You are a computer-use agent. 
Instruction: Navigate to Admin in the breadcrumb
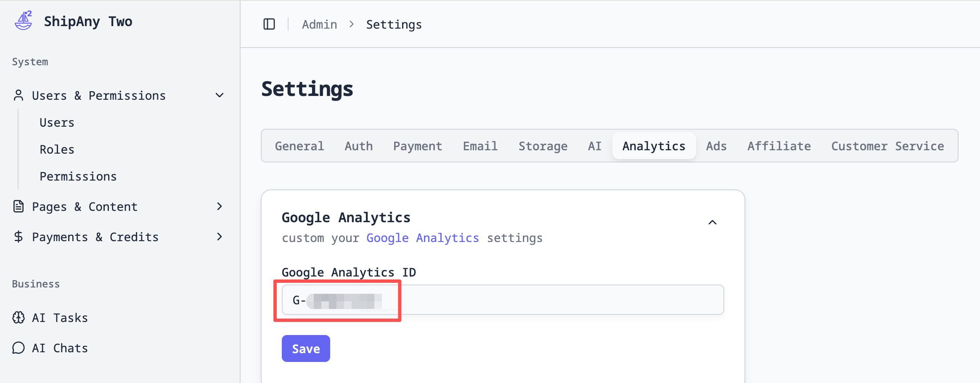point(319,24)
